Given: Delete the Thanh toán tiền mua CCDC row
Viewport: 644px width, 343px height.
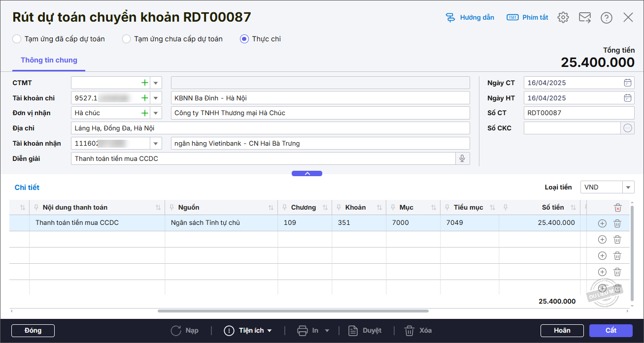Looking at the screenshot, I should click(x=617, y=223).
